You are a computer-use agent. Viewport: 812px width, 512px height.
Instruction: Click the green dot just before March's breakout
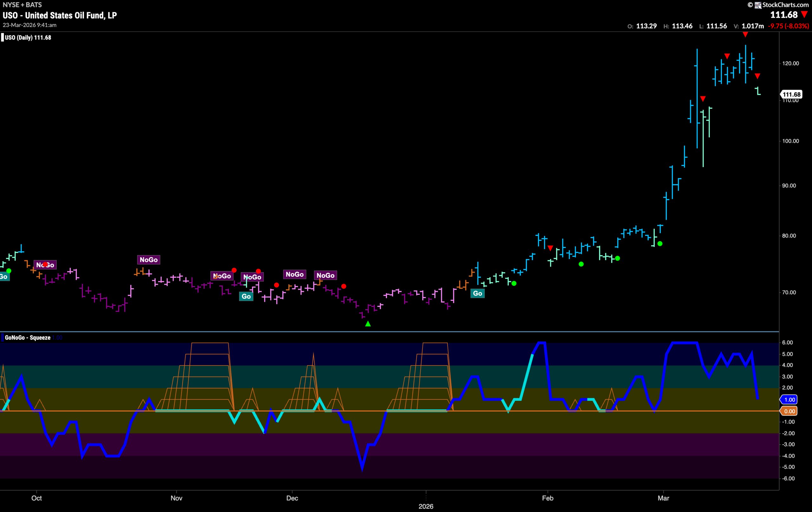pyautogui.click(x=660, y=244)
